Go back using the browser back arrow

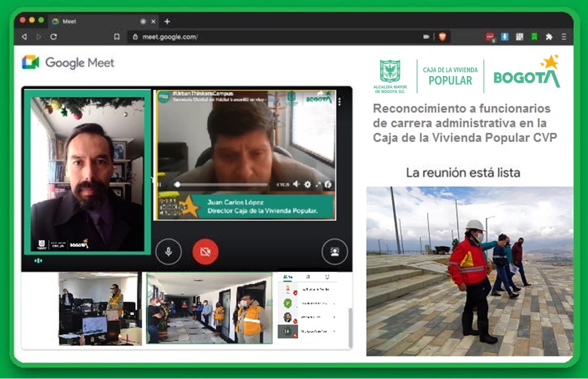tap(24, 37)
